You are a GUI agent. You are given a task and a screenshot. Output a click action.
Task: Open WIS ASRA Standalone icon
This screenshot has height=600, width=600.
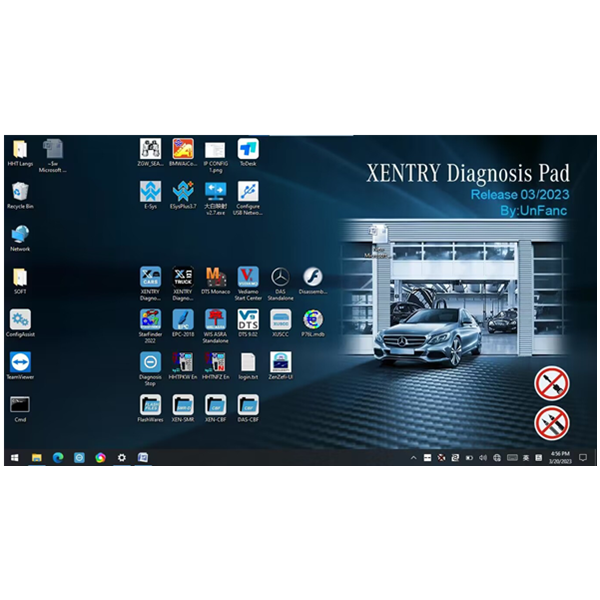[x=214, y=319]
